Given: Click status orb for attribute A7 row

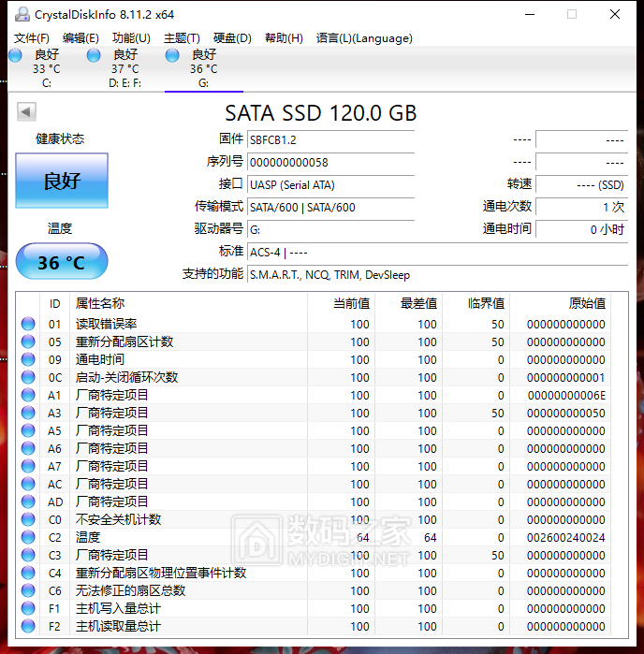Looking at the screenshot, I should click(x=28, y=466).
